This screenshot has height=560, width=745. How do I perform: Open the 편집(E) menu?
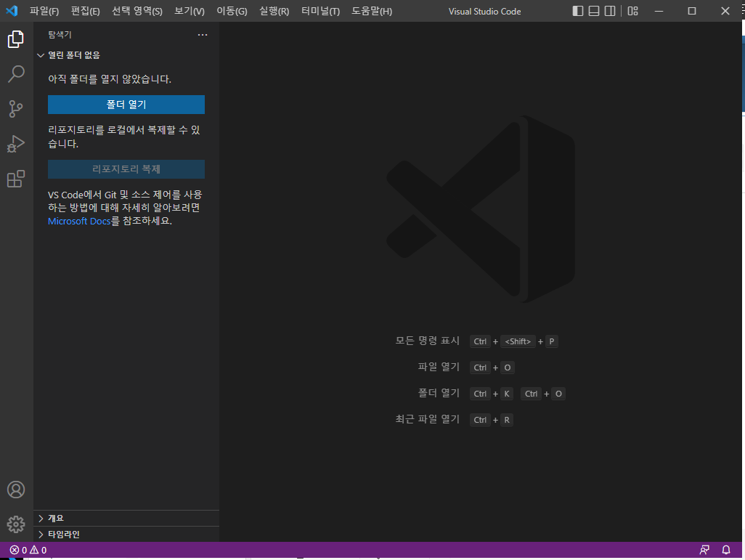pos(86,11)
